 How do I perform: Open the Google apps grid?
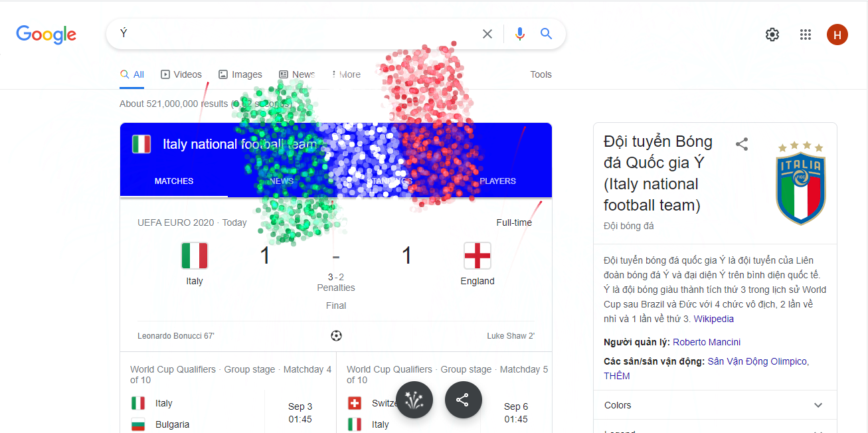pos(806,35)
